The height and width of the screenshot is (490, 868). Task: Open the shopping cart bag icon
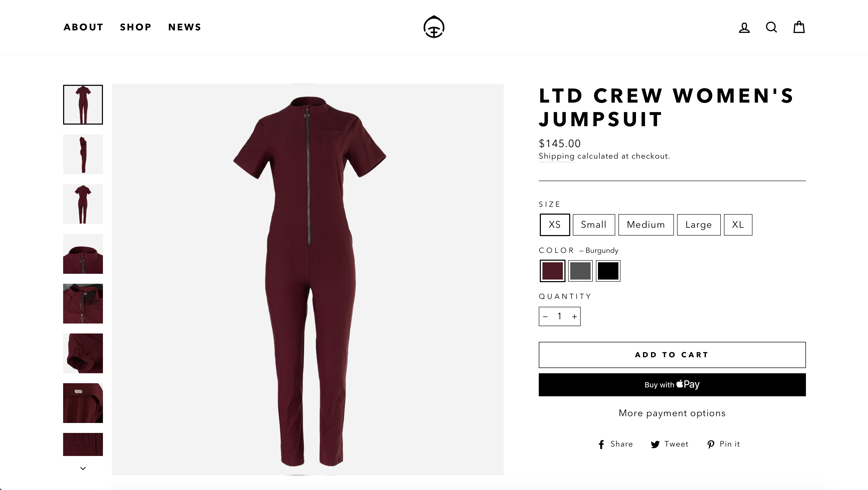point(799,27)
